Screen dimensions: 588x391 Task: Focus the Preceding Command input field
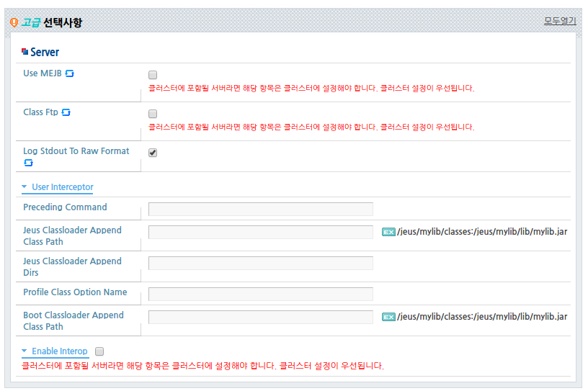pos(261,210)
